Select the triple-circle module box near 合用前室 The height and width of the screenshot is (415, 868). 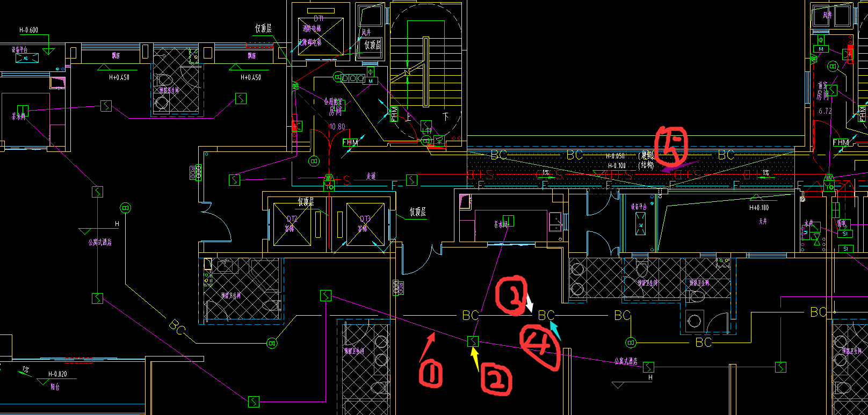pyautogui.click(x=353, y=78)
